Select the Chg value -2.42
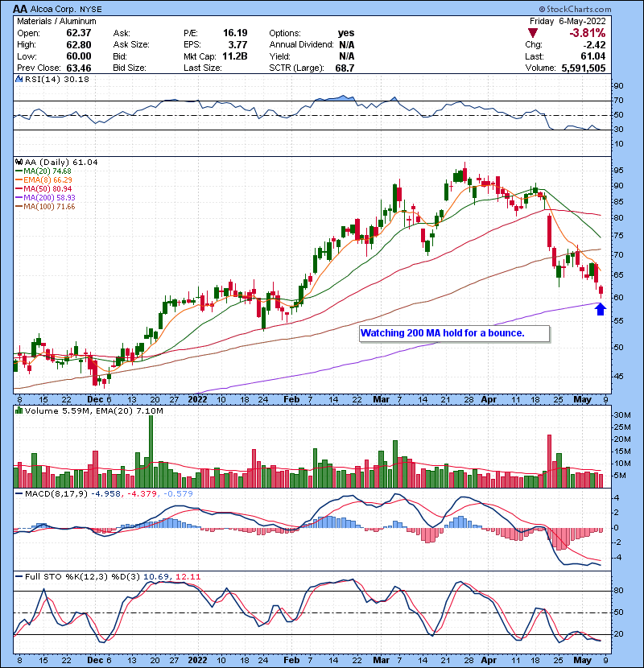The height and width of the screenshot is (668, 644). click(x=595, y=45)
